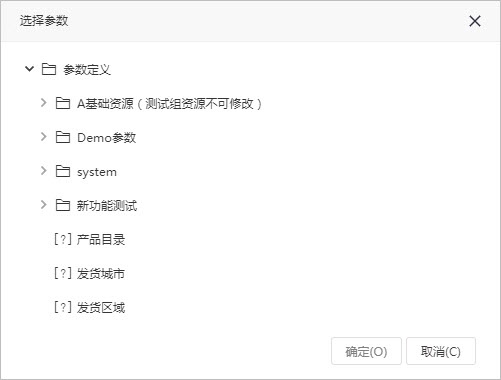501x380 pixels.
Task: Click the system folder icon
Action: tap(63, 171)
